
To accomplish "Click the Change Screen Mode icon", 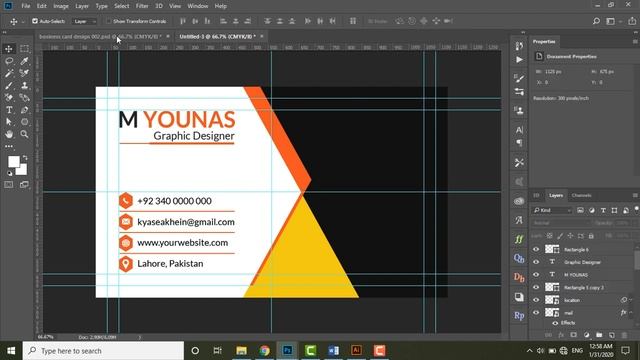I will pos(24,184).
